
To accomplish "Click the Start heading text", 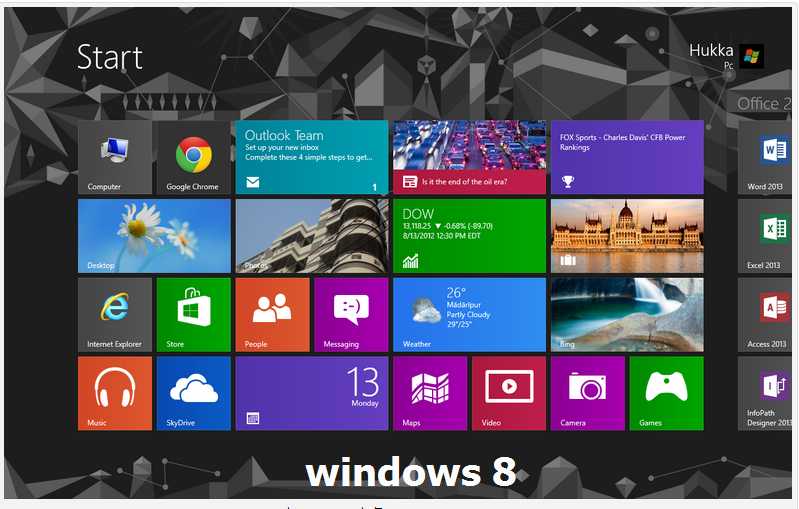I will coord(110,57).
